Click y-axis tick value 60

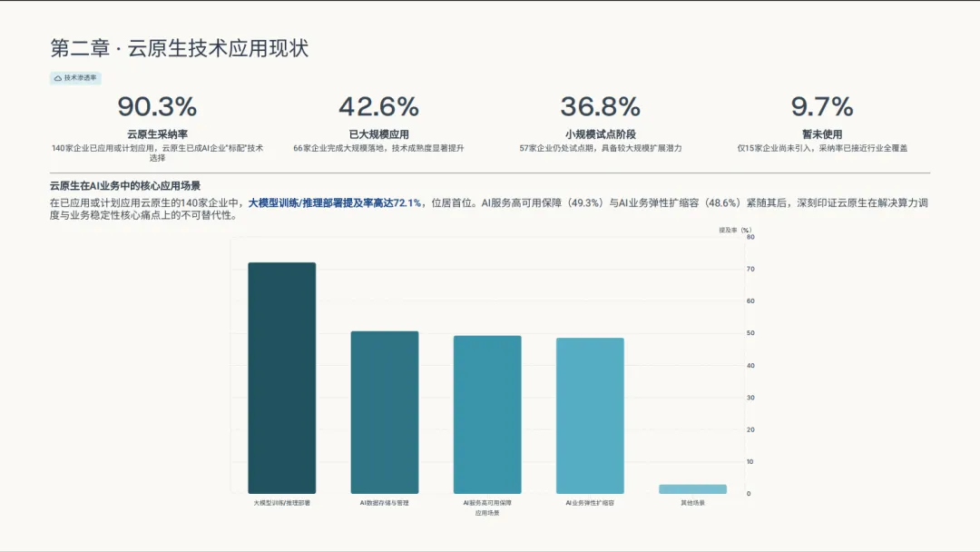point(750,301)
